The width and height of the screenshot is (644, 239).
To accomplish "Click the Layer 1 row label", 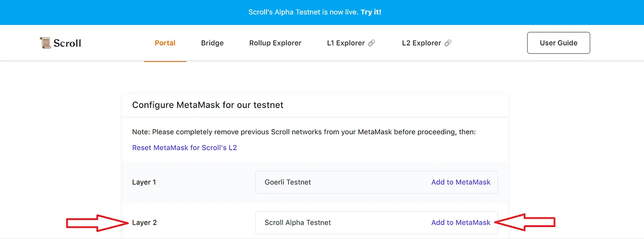I will coord(144,182).
